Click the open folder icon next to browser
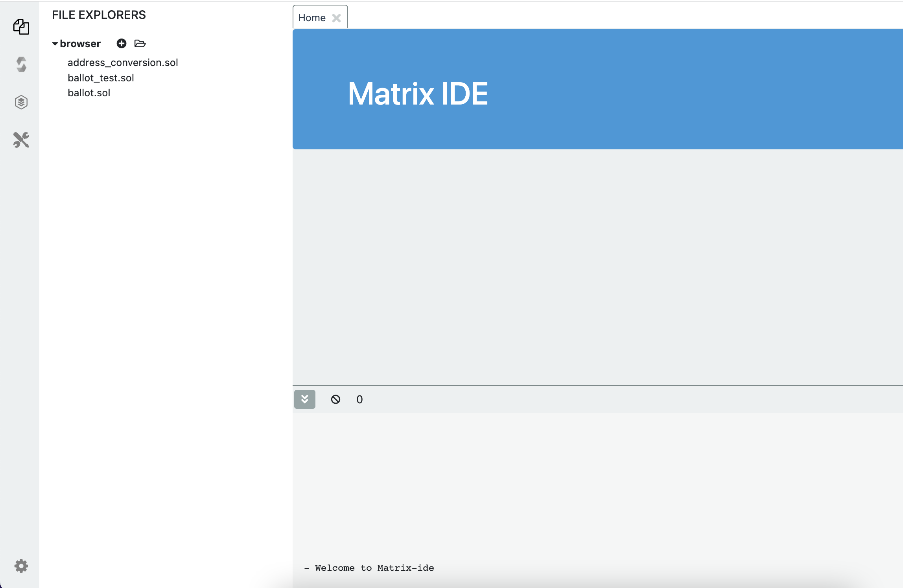 [x=140, y=43]
